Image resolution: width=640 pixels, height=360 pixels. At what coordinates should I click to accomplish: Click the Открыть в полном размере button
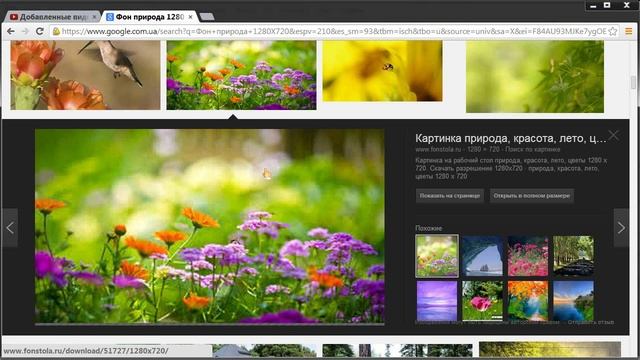point(532,196)
